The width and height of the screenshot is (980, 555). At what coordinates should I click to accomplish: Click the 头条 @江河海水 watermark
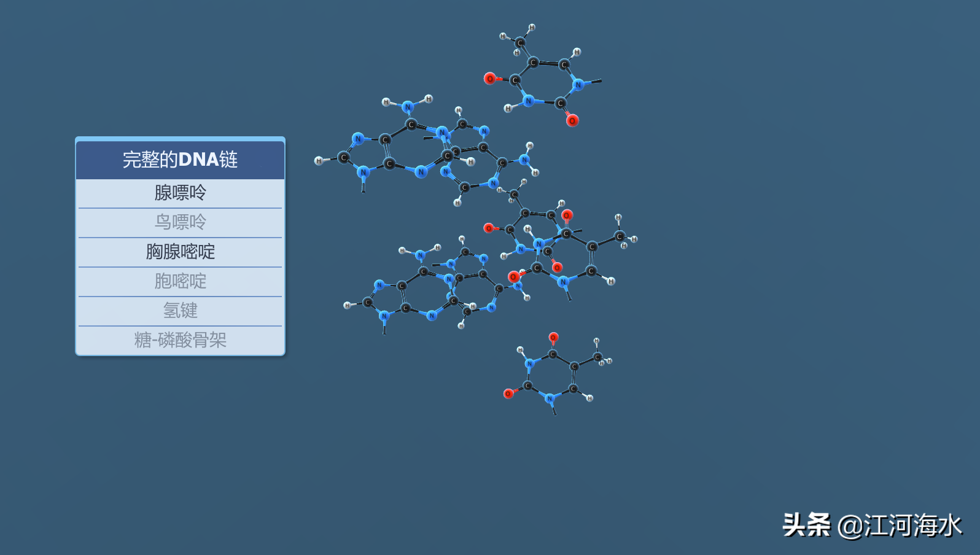pyautogui.click(x=871, y=526)
